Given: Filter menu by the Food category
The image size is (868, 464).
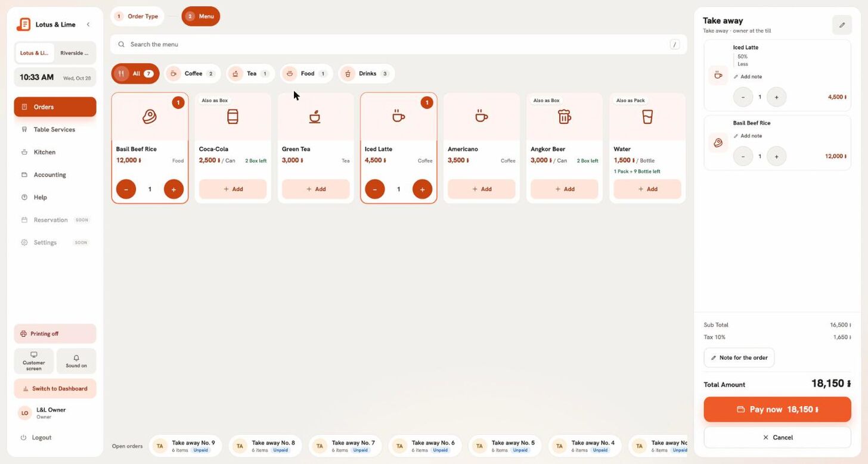Looking at the screenshot, I should click(306, 73).
